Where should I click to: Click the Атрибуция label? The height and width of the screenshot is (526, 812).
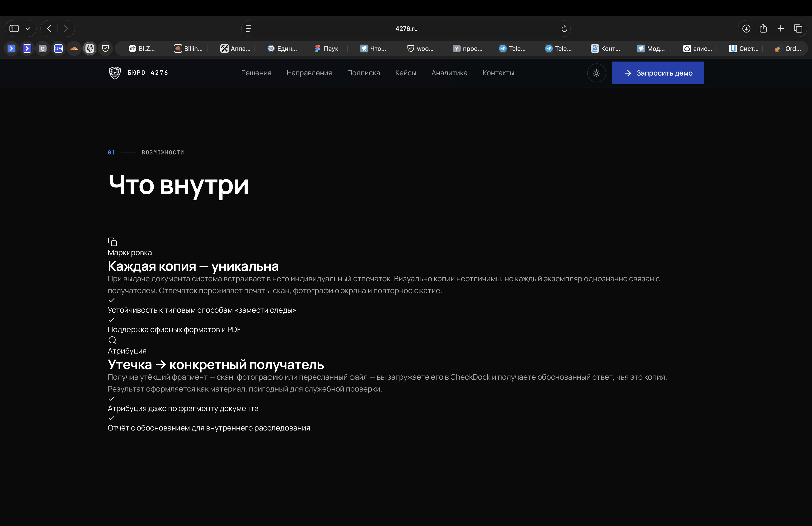[127, 351]
